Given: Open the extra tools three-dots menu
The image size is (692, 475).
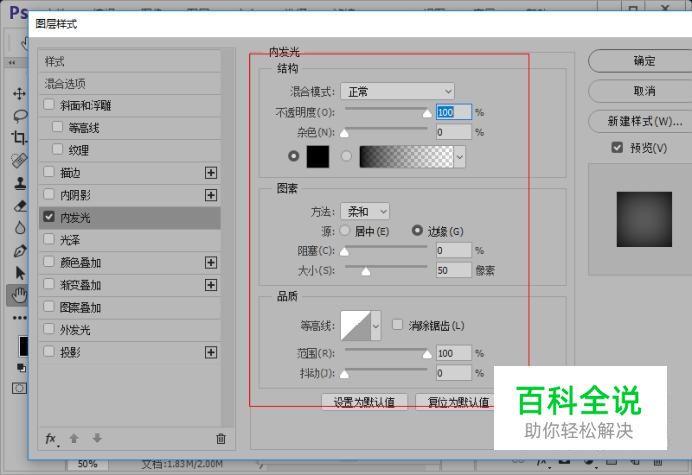Looking at the screenshot, I should (19, 317).
